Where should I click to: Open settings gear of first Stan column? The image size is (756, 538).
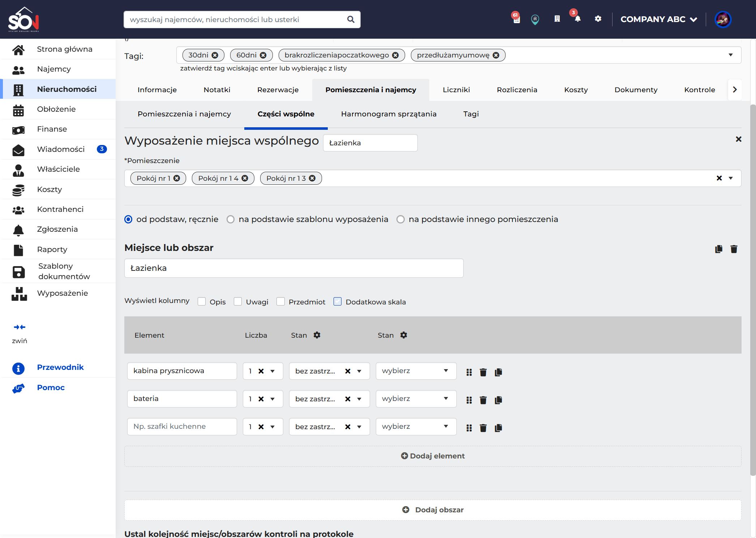(x=317, y=335)
